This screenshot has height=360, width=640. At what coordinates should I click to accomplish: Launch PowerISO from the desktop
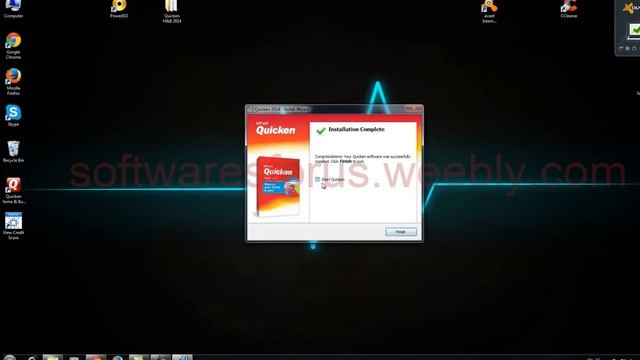(119, 9)
